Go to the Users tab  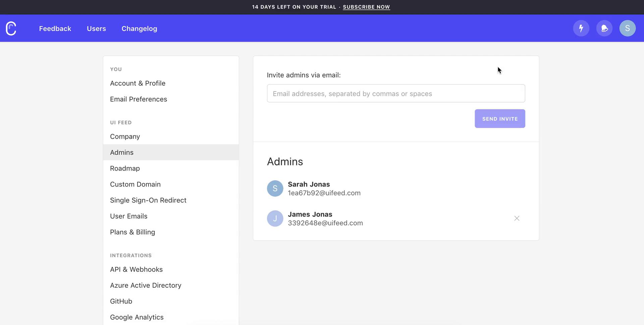pos(96,29)
